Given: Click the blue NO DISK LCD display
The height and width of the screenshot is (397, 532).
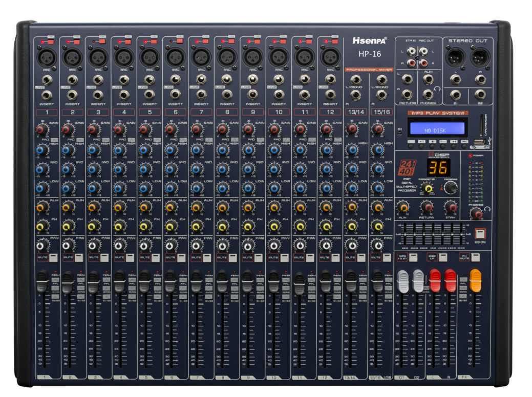Looking at the screenshot, I should point(434,130).
